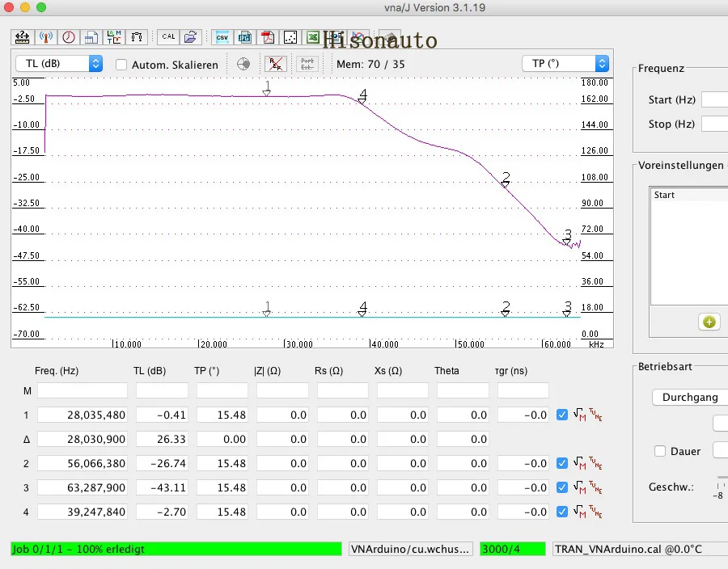The height and width of the screenshot is (569, 728).
Task: Click marker 2 frequency field 56,066,380
Action: [83, 463]
